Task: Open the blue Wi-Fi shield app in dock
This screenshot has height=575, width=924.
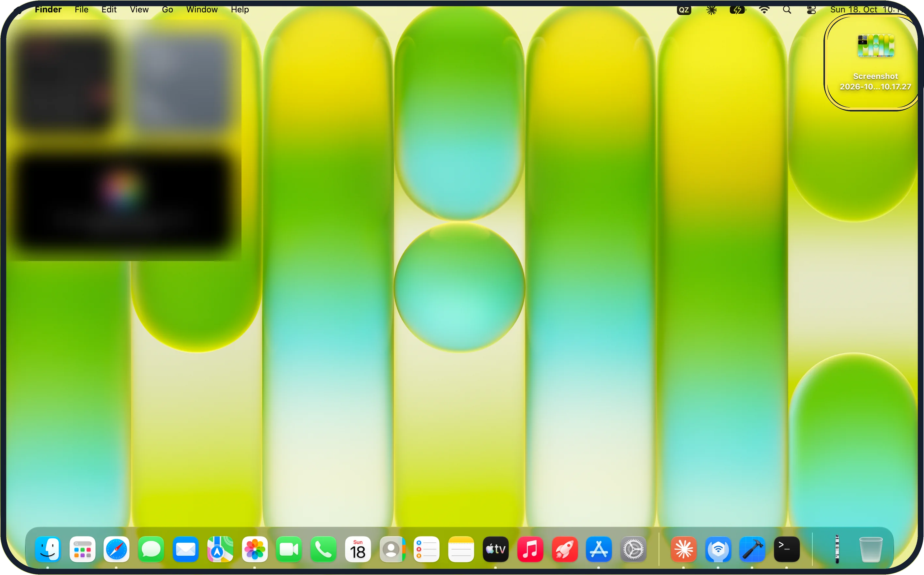Action: click(718, 549)
